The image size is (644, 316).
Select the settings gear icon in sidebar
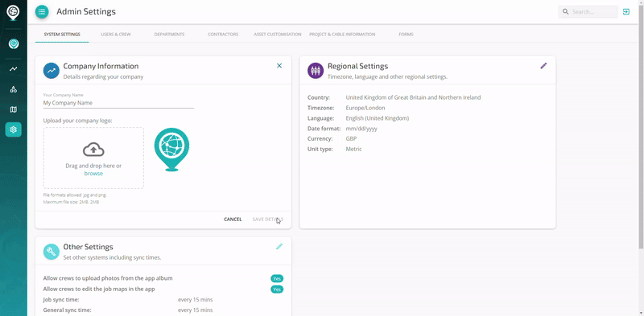(x=14, y=129)
